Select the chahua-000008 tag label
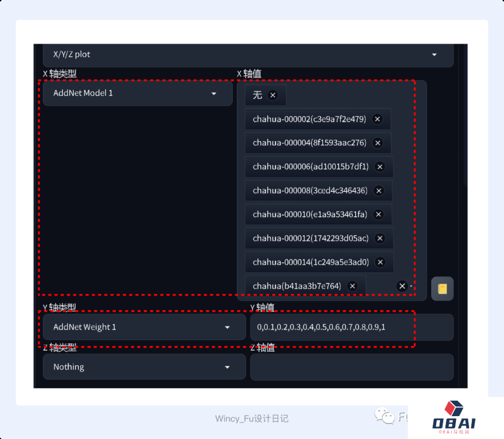The image size is (504, 439). tap(310, 191)
